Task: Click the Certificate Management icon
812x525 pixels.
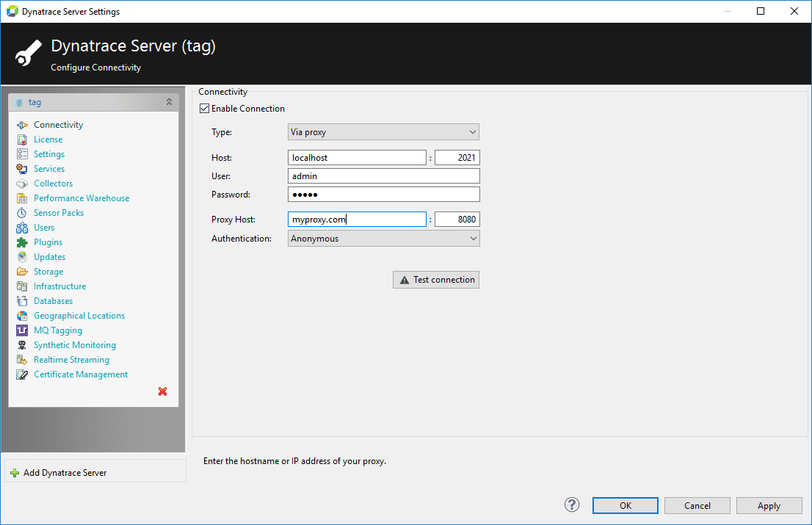Action: (x=22, y=374)
